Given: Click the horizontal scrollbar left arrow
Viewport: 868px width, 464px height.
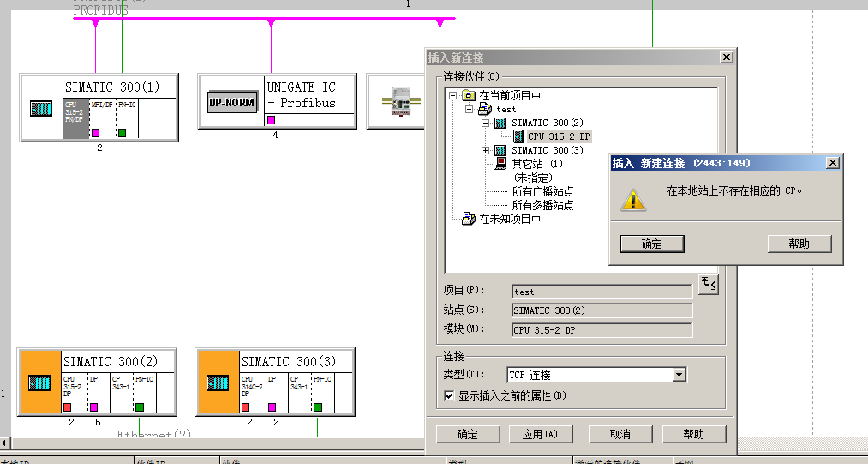Looking at the screenshot, I should 4,443.
